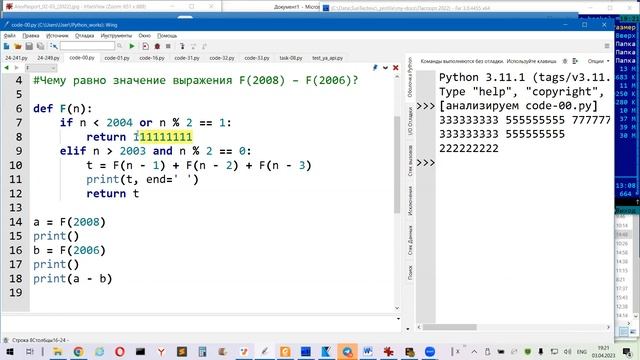Select the Оболочка Python vertical tab

(410, 77)
